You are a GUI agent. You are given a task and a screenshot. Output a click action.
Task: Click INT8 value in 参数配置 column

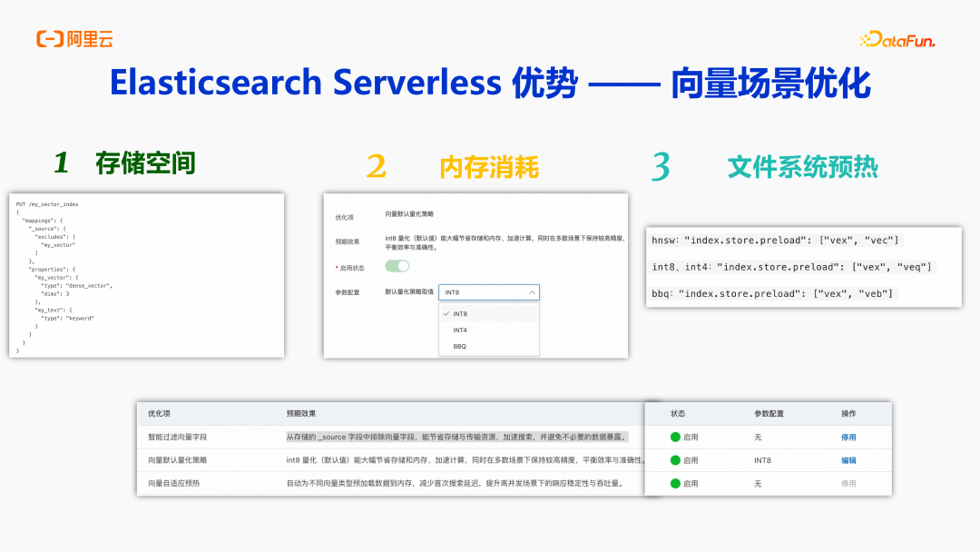pos(762,460)
